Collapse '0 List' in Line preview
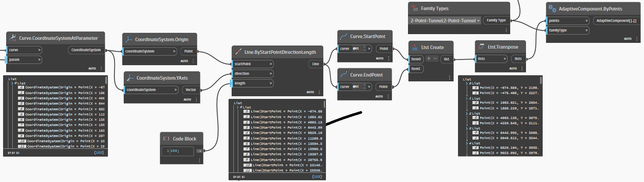 click(238, 107)
